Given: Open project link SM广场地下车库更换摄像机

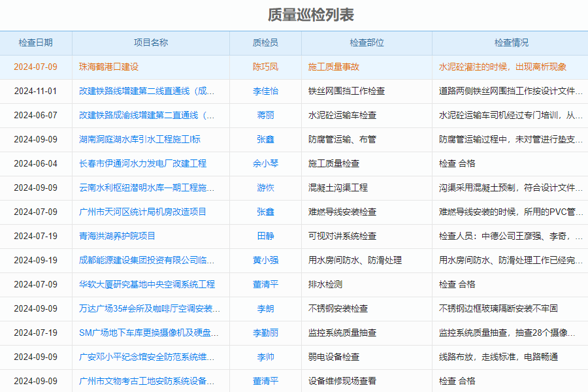Looking at the screenshot, I should pos(148,333).
